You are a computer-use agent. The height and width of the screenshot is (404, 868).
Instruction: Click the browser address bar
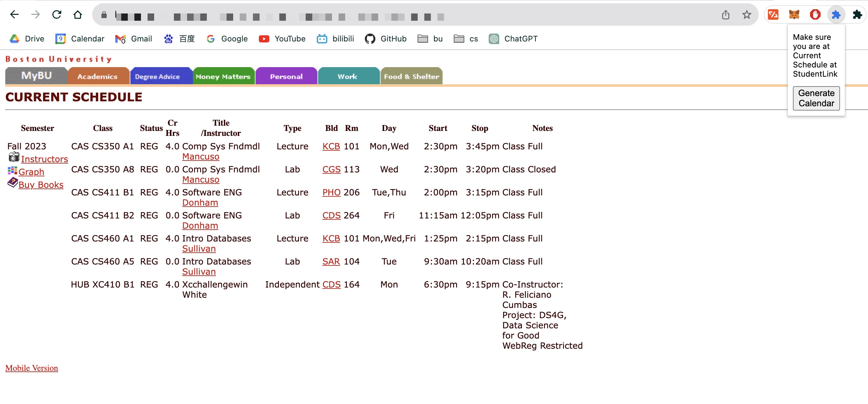(404, 15)
